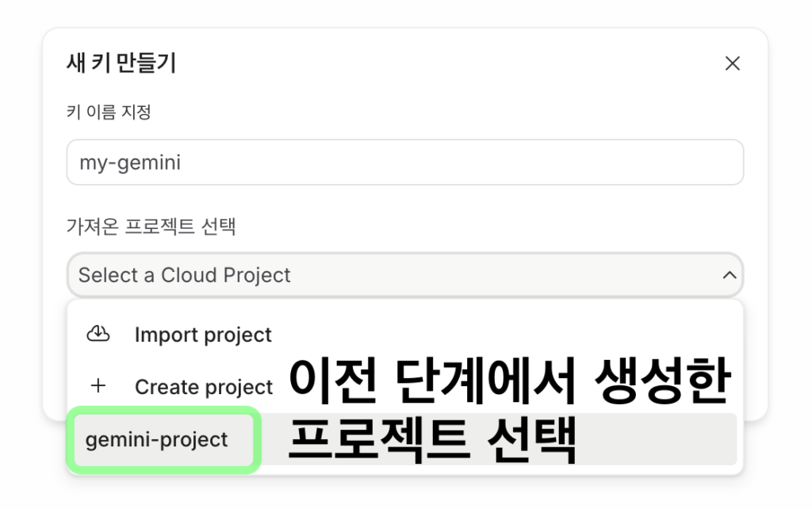Click the my-gemini text in the field

coord(130,163)
